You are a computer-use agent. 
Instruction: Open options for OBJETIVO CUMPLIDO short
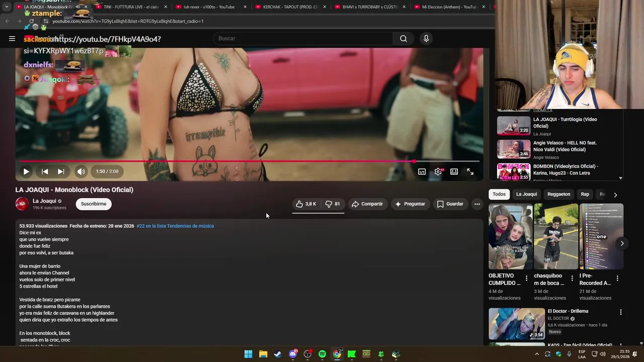[527, 278]
